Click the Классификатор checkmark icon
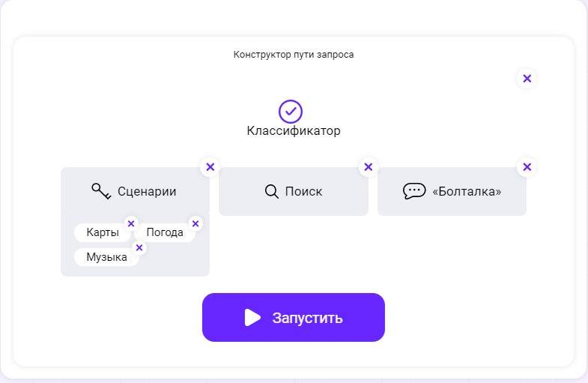The image size is (588, 383). pyautogui.click(x=291, y=112)
